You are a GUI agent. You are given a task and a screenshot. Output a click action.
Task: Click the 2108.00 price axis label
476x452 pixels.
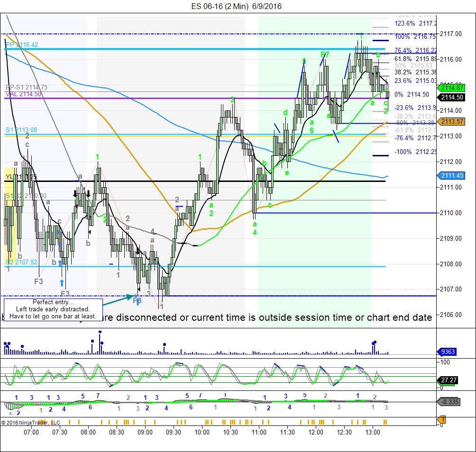pyautogui.click(x=451, y=264)
